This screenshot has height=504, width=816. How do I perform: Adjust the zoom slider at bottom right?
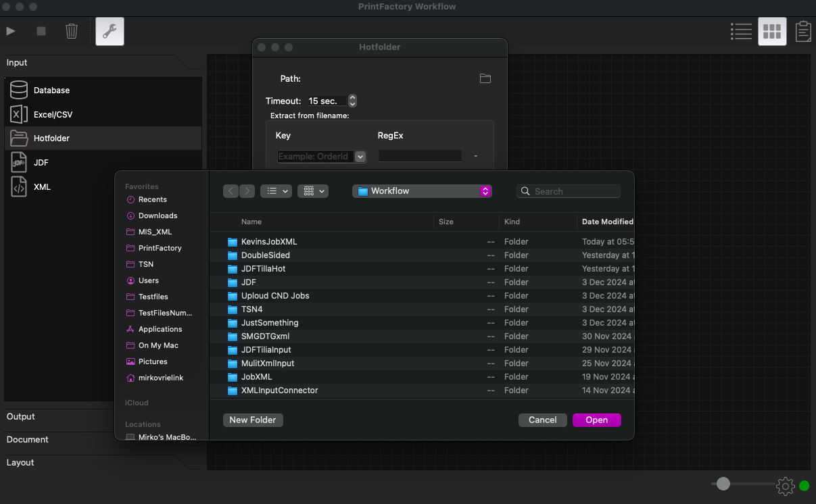pos(723,484)
